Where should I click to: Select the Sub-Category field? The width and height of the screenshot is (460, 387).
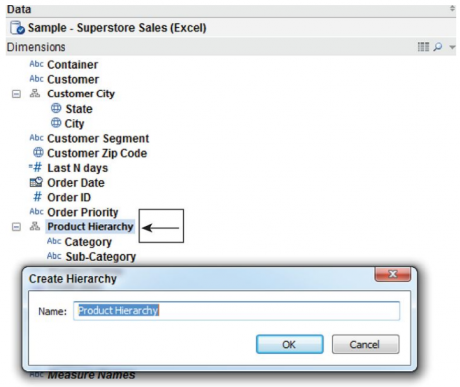101,257
